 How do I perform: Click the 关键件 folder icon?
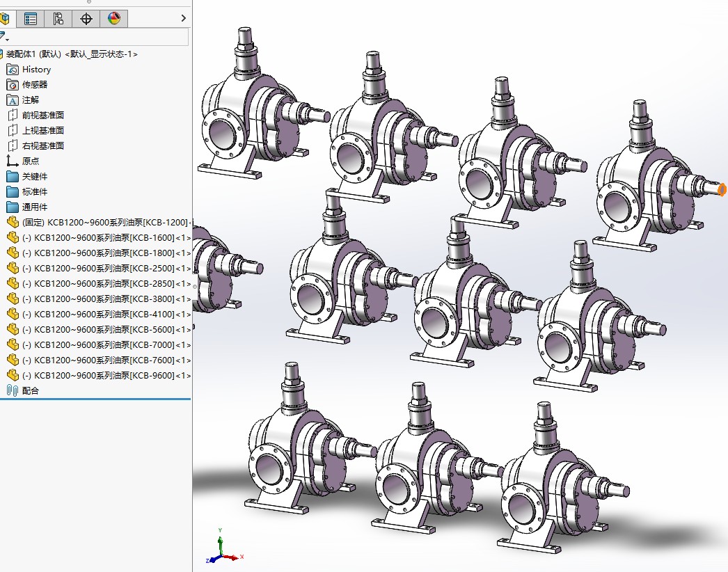point(13,177)
